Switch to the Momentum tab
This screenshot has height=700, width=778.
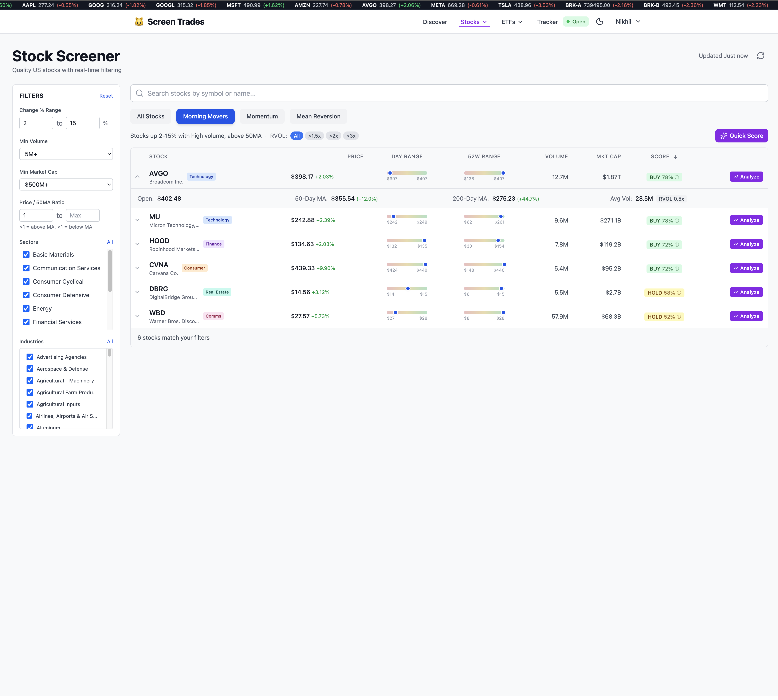tap(262, 117)
